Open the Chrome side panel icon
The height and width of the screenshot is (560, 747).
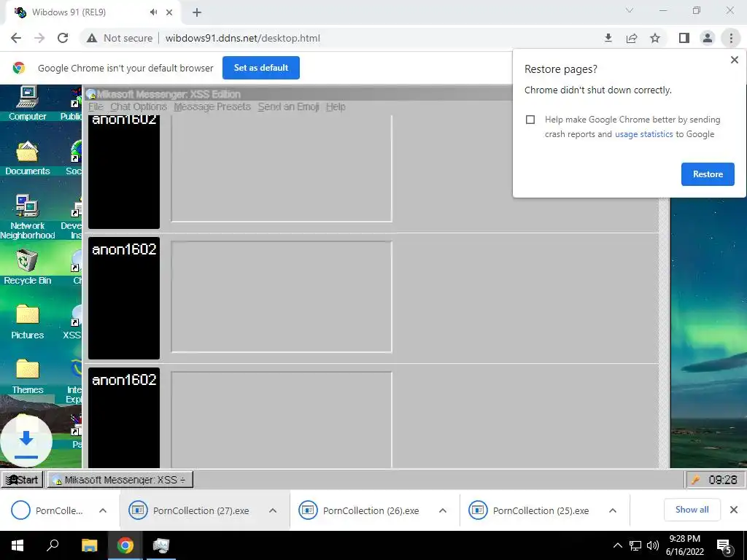684,38
